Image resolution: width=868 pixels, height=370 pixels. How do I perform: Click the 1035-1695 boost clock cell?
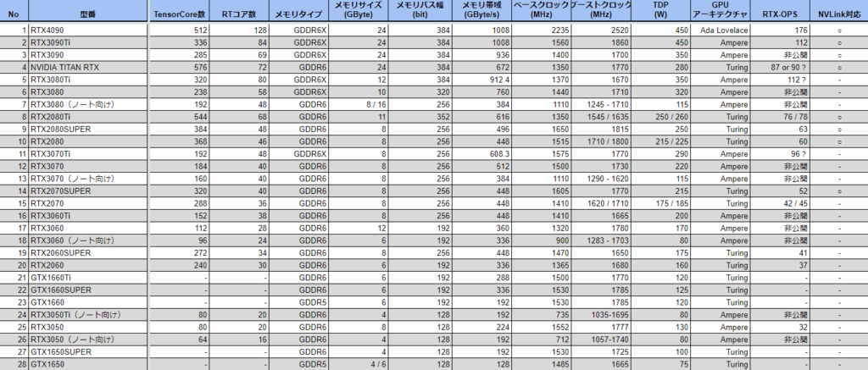[601, 315]
